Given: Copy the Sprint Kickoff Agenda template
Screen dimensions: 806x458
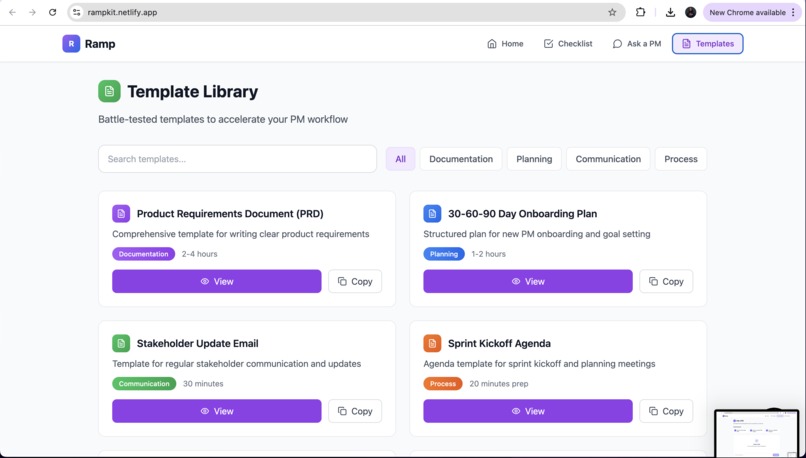Looking at the screenshot, I should tap(666, 411).
